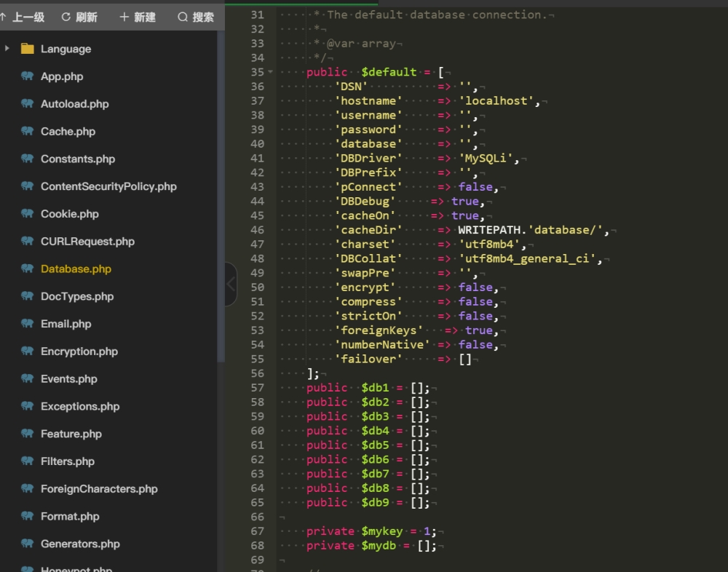728x572 pixels.
Task: Click the $default variable name on line 35
Action: [x=389, y=72]
